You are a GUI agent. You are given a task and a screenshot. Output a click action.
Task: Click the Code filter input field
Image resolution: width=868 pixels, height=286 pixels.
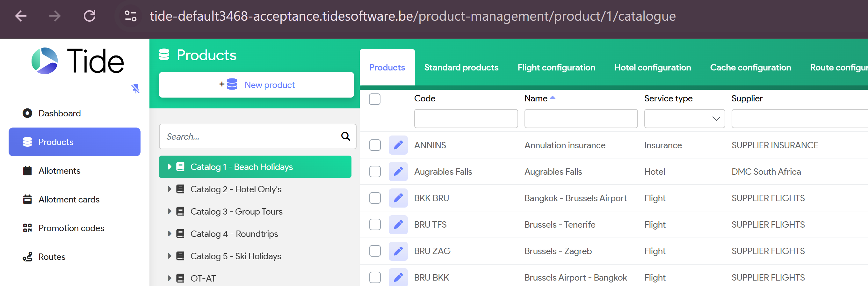click(x=466, y=119)
